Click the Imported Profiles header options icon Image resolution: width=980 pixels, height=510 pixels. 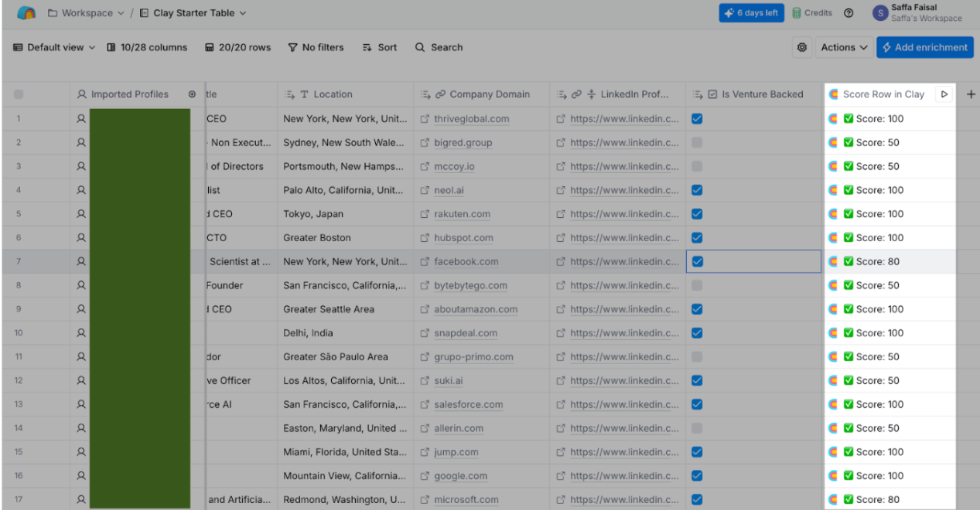click(192, 94)
